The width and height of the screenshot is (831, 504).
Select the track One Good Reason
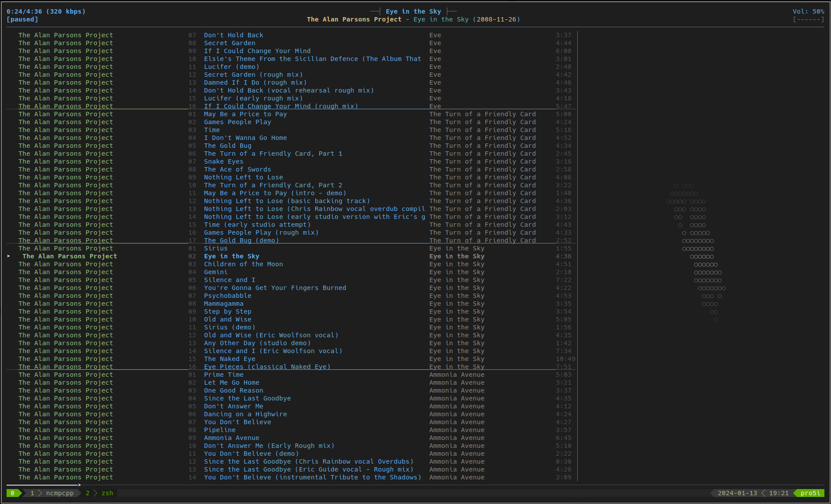click(233, 390)
